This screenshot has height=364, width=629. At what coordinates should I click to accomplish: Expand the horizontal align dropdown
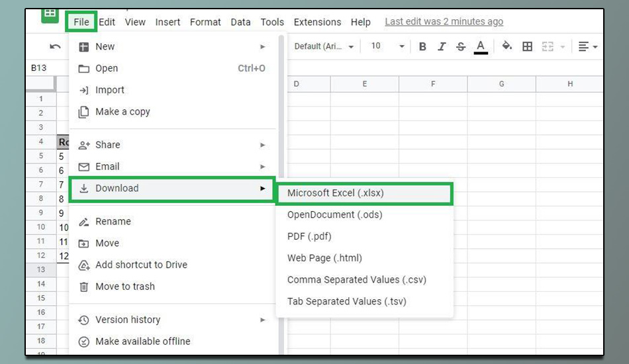[x=587, y=46]
